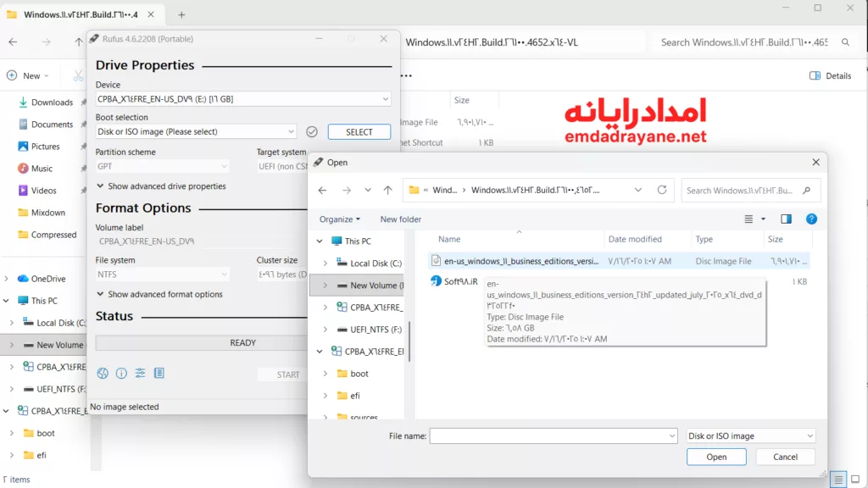Toggle the preview pane icon in Open dialog
The image size is (868, 488).
pyautogui.click(x=786, y=219)
